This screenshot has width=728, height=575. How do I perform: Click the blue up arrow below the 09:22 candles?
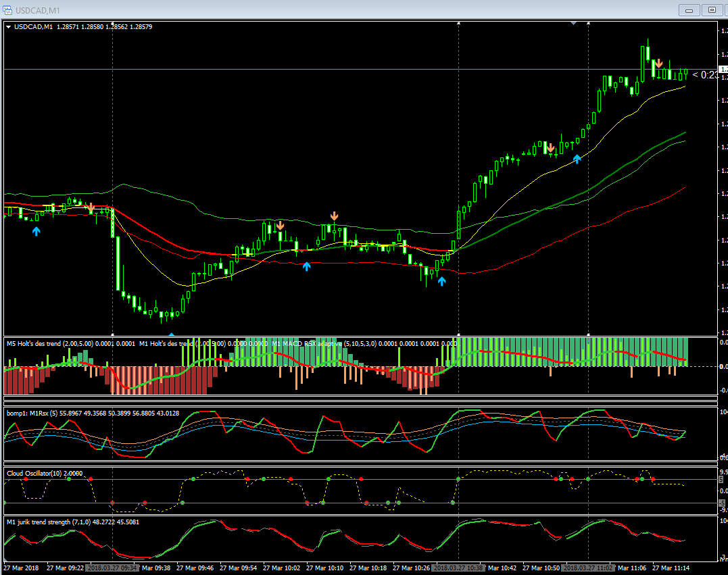point(37,230)
